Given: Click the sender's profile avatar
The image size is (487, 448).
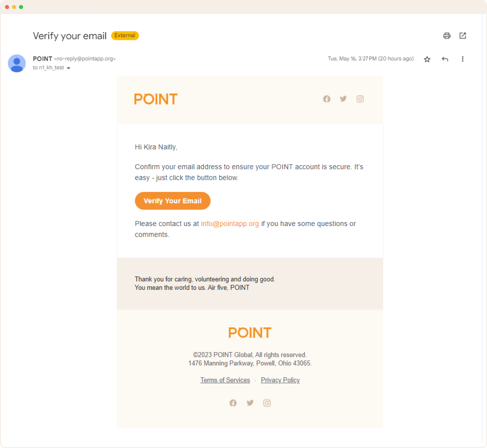Looking at the screenshot, I should pos(17,63).
